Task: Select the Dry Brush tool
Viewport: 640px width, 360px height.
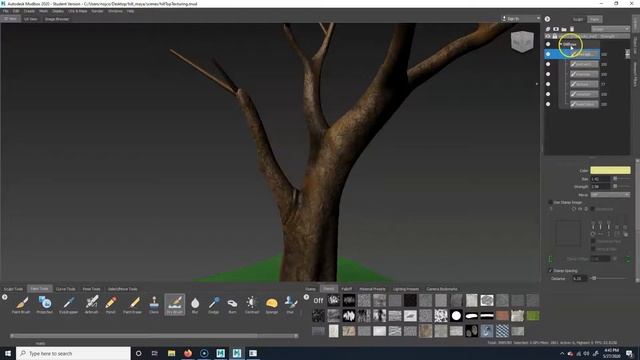Action: pos(175,304)
